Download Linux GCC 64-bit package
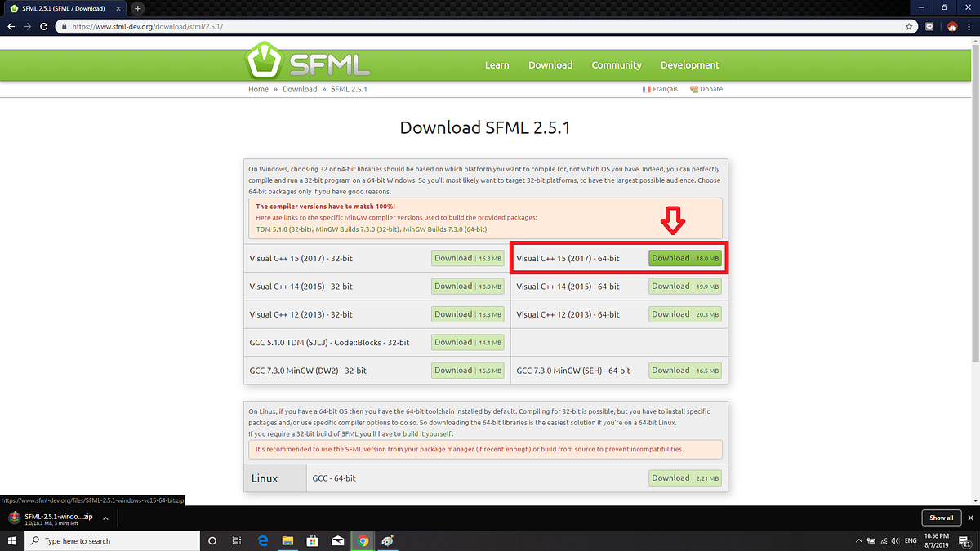Image resolution: width=980 pixels, height=551 pixels. 685,478
